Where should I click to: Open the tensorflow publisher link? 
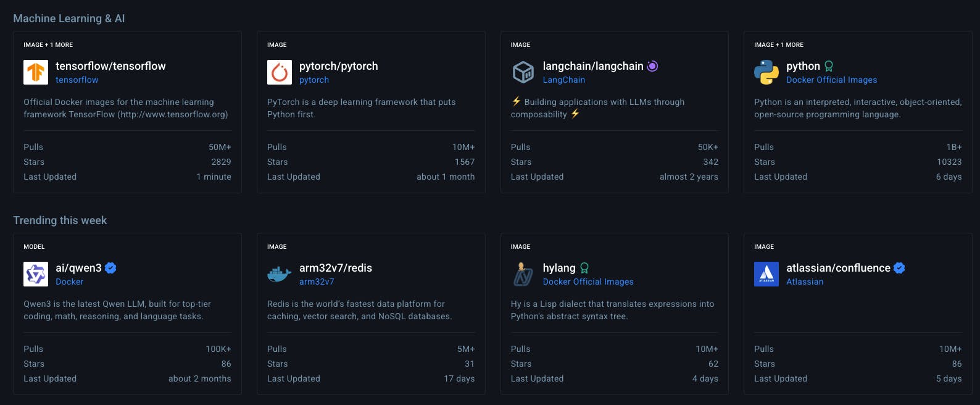[x=77, y=80]
